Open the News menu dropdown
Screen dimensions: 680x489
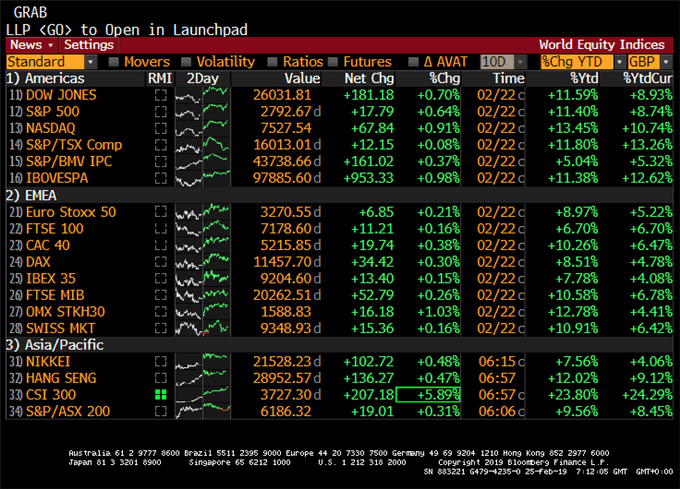(x=32, y=45)
